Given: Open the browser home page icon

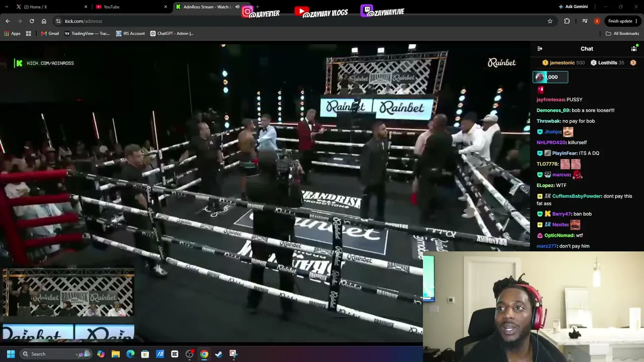Looking at the screenshot, I should (44, 21).
